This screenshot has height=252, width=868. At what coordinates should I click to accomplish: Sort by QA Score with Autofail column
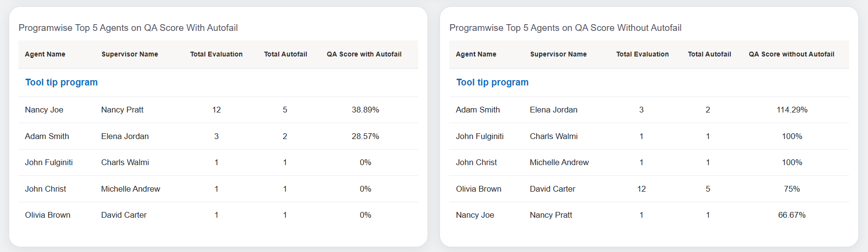point(364,54)
